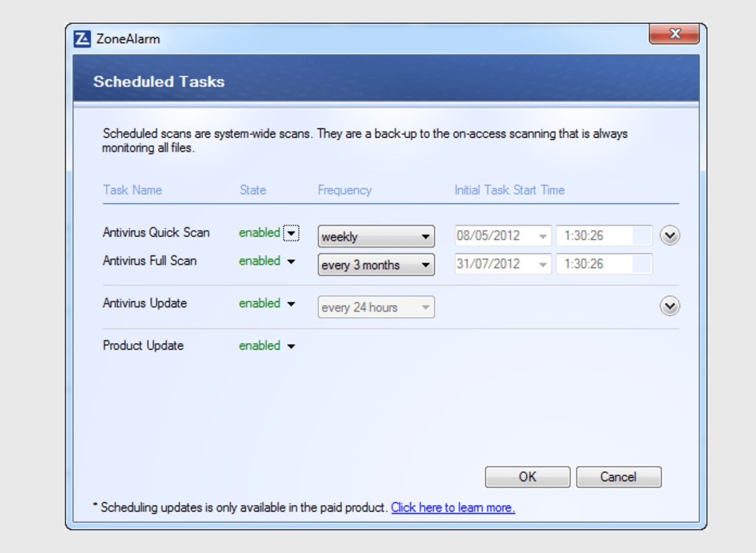Click the Quick Scan 'enabled' state text

(260, 233)
